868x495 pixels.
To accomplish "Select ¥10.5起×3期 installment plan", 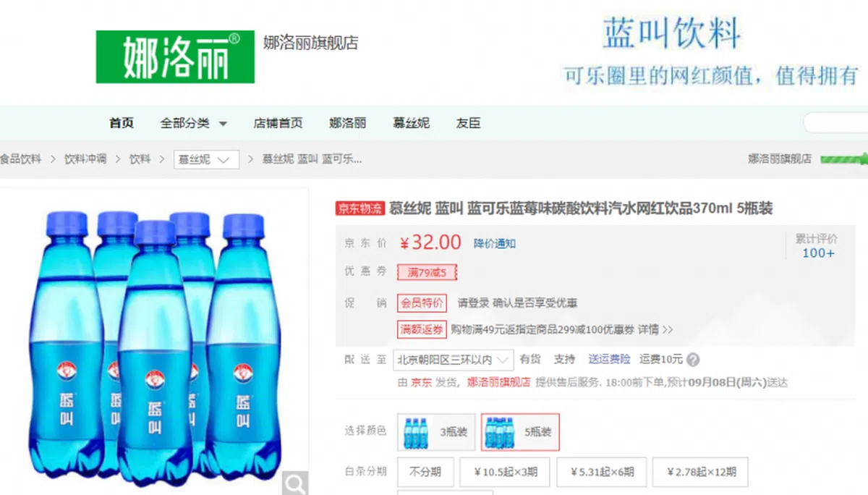I will click(x=505, y=472).
